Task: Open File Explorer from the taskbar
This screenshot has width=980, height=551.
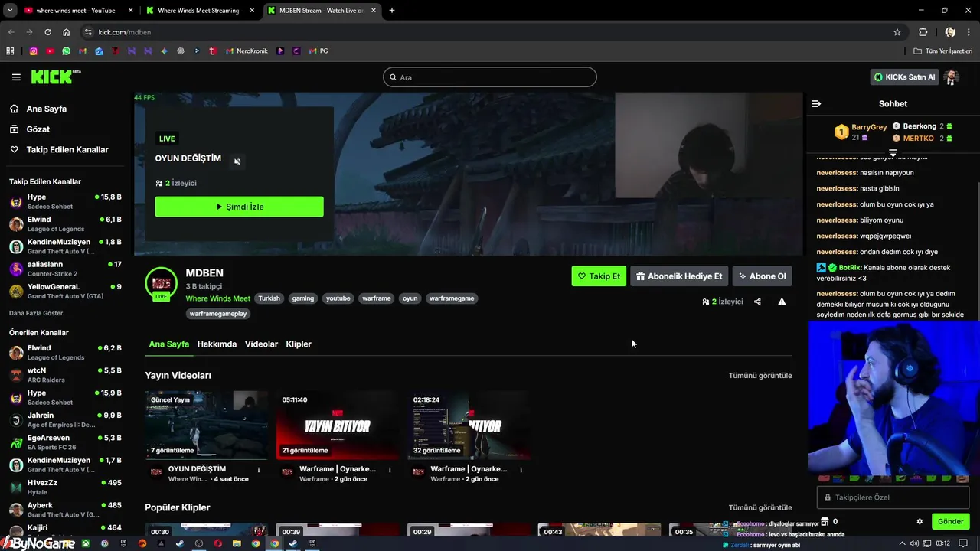Action: pos(237,543)
